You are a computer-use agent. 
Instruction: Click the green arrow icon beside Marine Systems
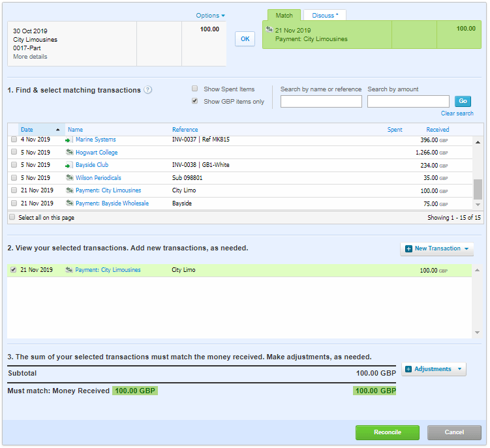[69, 140]
